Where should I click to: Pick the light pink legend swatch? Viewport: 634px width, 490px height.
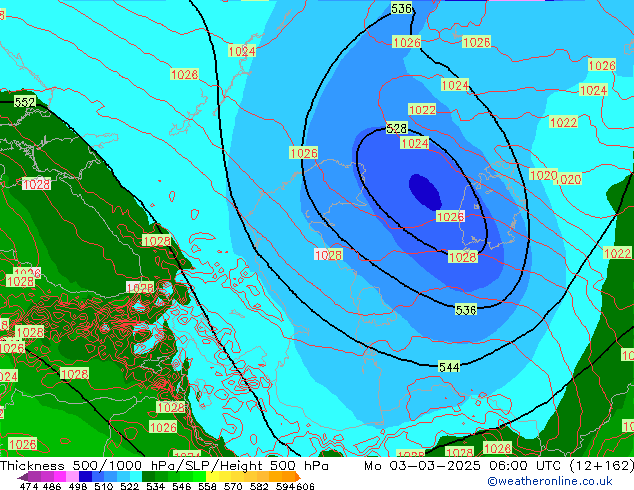[72, 476]
